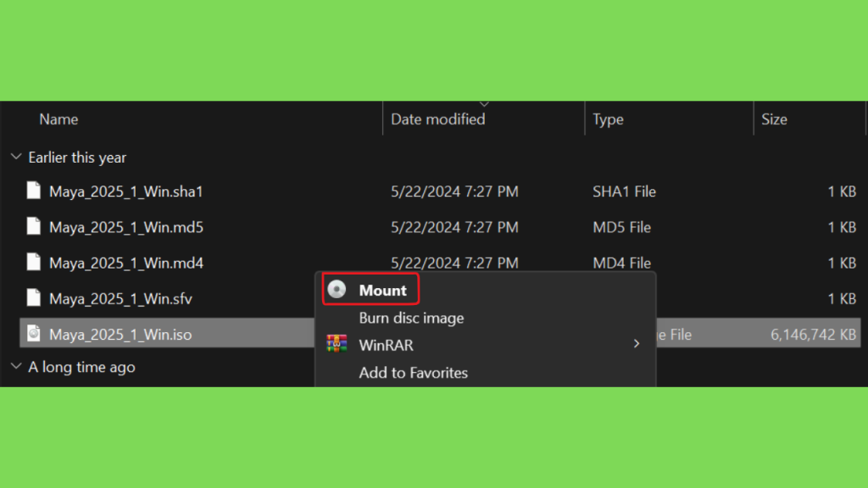The image size is (868, 488).
Task: Sort by the Size column header
Action: (x=774, y=119)
